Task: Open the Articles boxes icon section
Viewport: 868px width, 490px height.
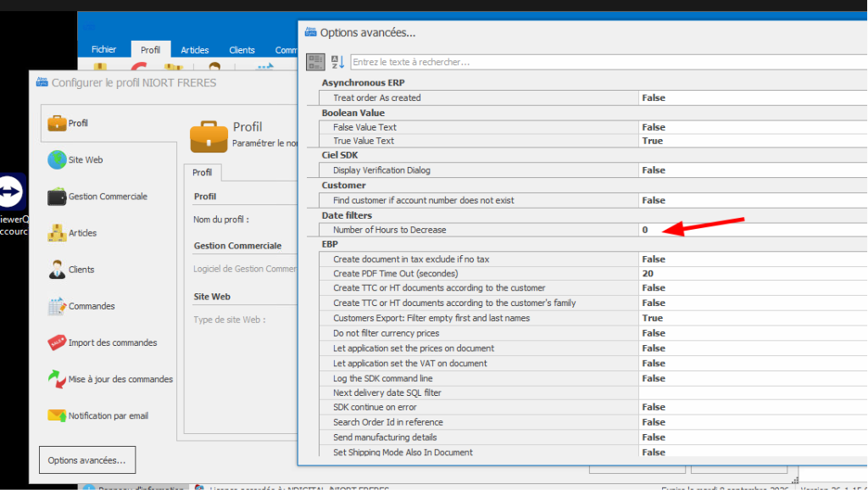Action: click(x=57, y=232)
